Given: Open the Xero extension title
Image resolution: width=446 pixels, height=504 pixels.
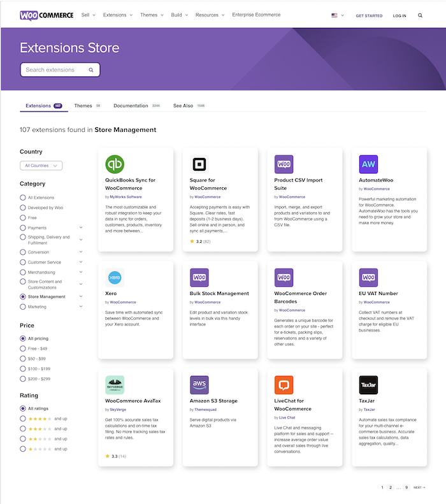Looking at the screenshot, I should click(111, 294).
